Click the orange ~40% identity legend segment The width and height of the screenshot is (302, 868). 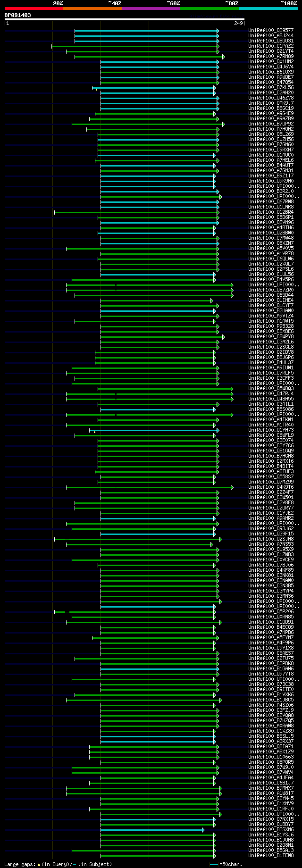92,8
